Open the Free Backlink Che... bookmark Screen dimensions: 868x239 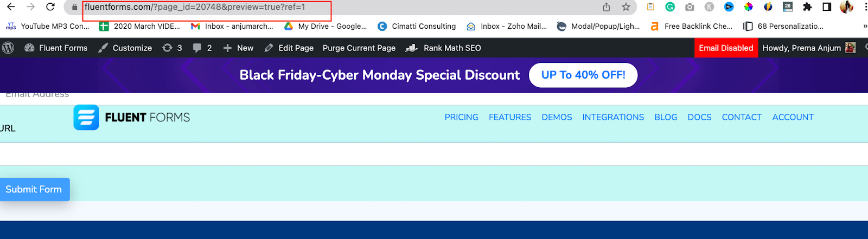click(692, 26)
